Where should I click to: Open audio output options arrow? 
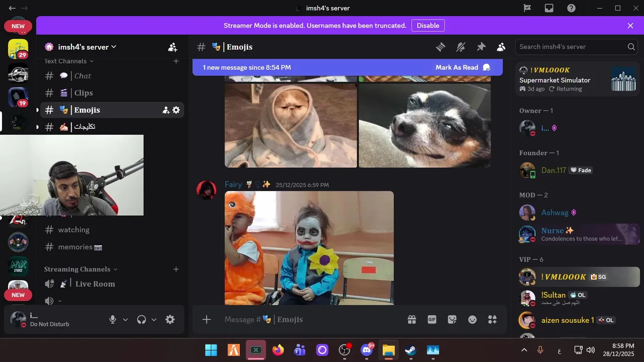154,320
